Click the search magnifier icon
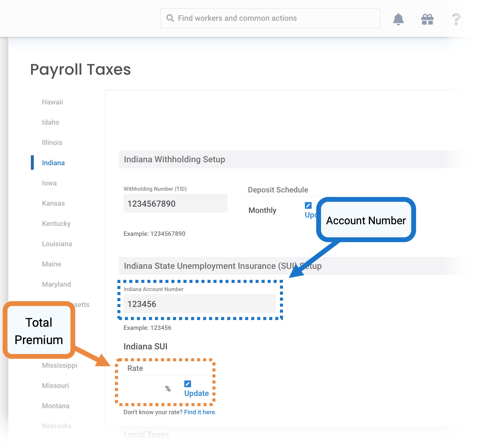This screenshot has height=448, width=479. (x=170, y=18)
